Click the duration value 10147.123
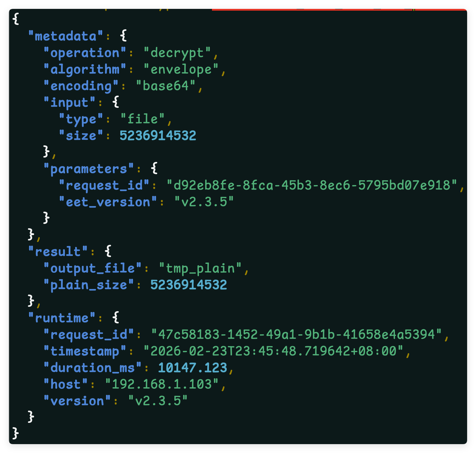 pos(192,368)
